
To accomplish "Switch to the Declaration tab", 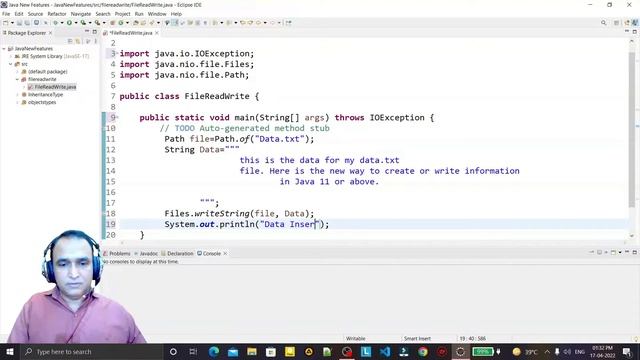I will [x=177, y=253].
